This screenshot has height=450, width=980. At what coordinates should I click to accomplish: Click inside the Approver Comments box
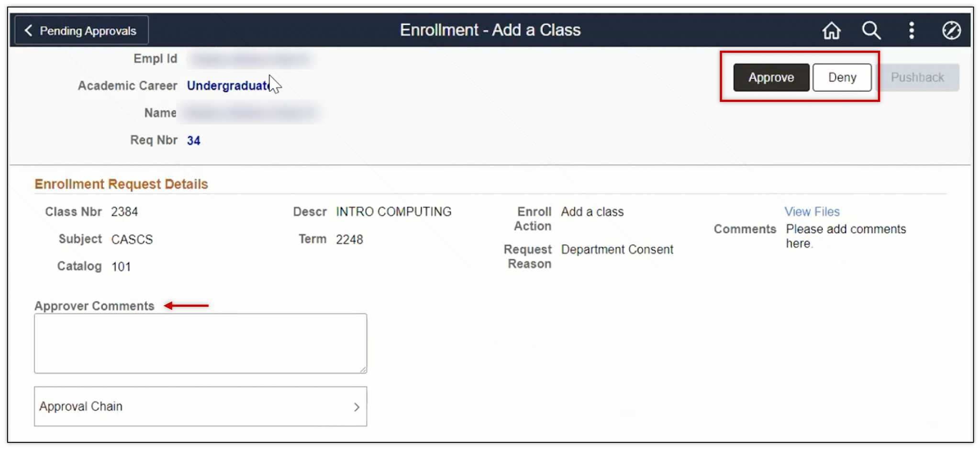point(200,343)
